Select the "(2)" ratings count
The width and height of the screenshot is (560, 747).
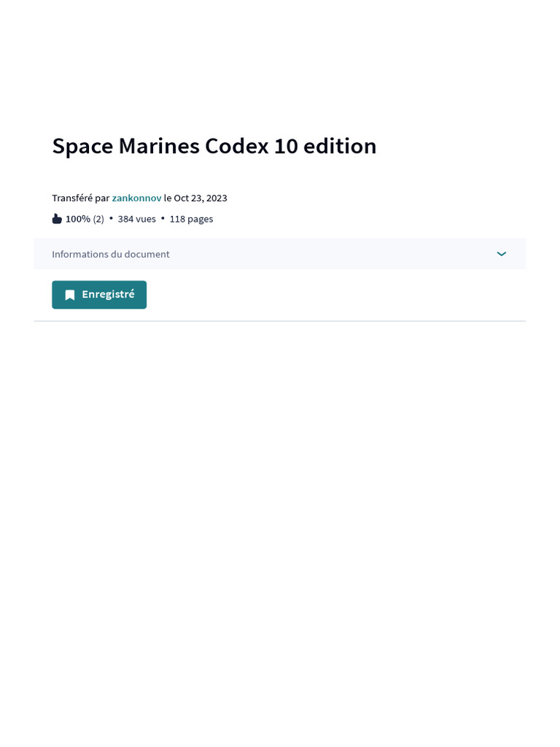click(98, 219)
